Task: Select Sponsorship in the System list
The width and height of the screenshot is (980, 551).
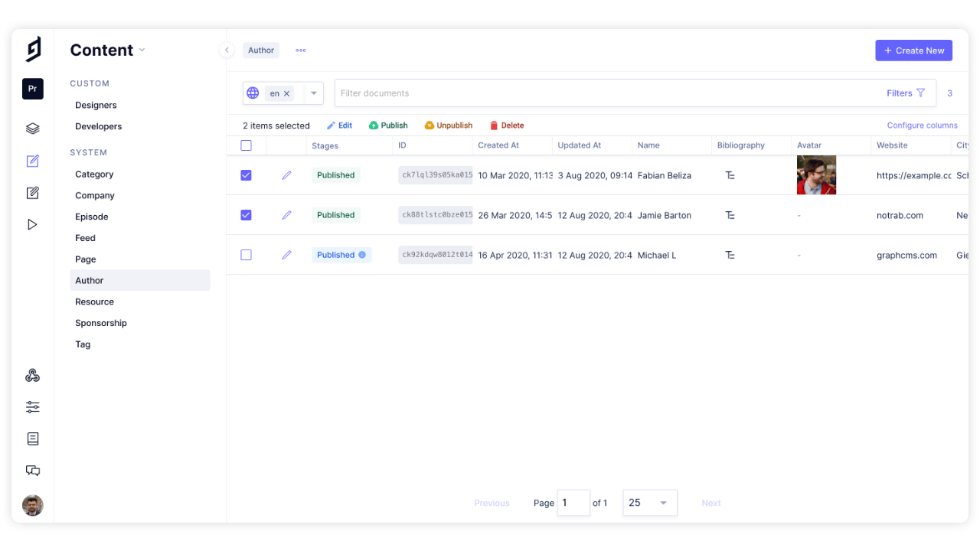Action: (x=101, y=323)
